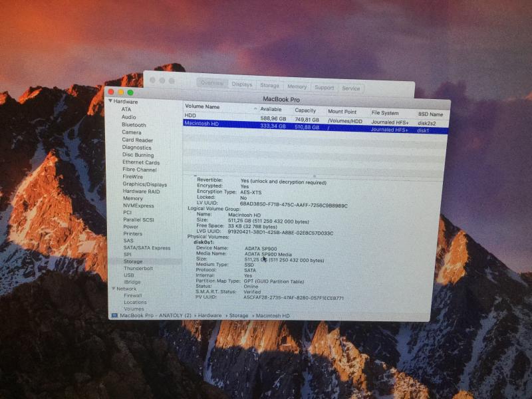Select Camera in the sidebar
532x399 pixels.
coord(131,132)
